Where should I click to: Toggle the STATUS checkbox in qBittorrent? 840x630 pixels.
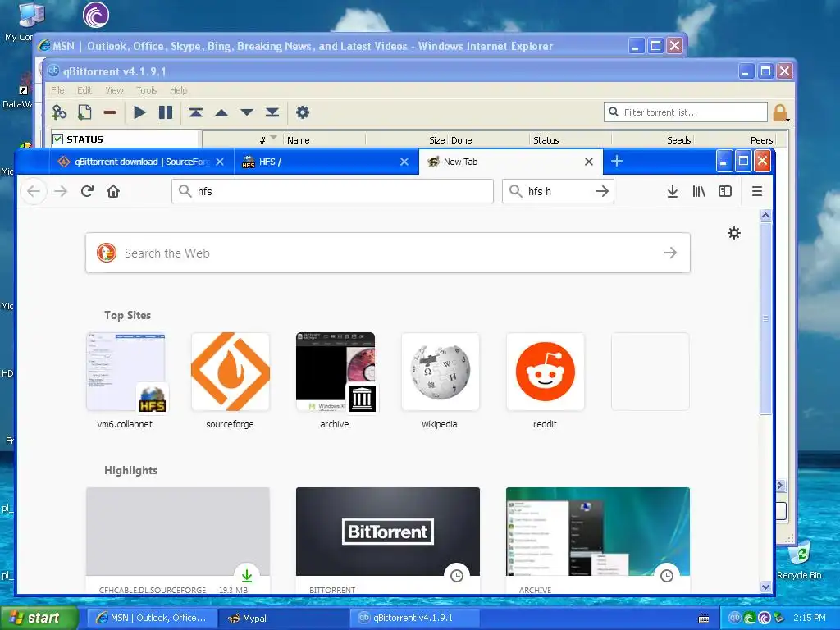[58, 139]
